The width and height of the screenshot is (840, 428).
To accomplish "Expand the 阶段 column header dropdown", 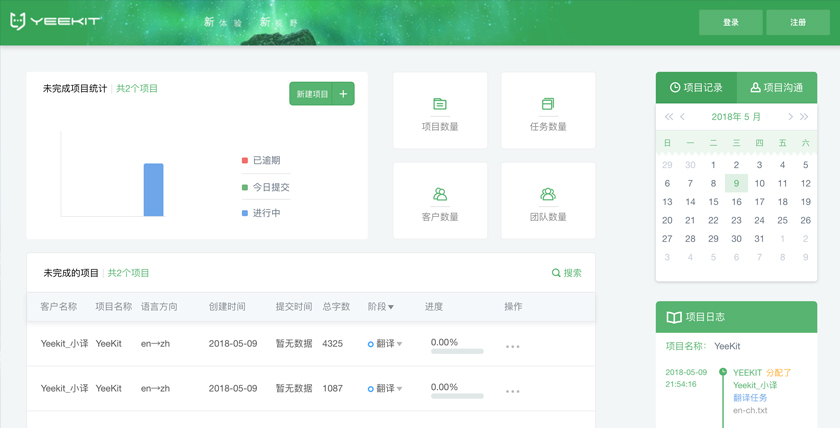I will [x=391, y=307].
